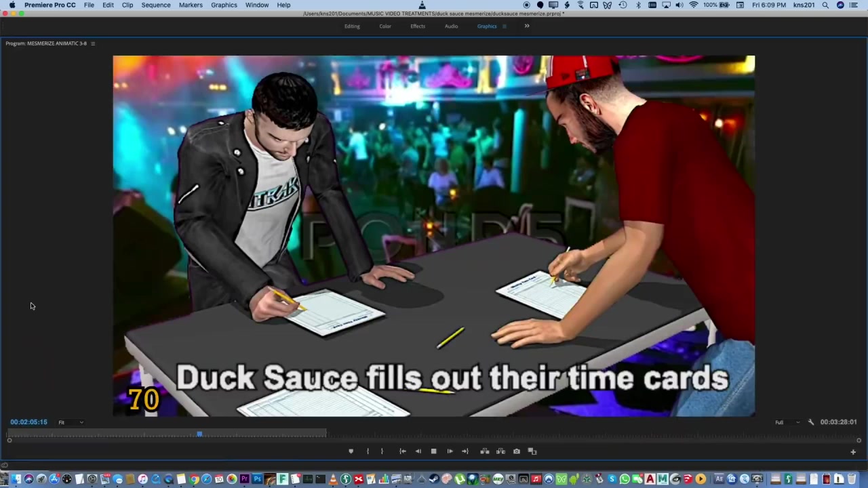The width and height of the screenshot is (868, 488).
Task: Click the Wi-Fi status icon
Action: [x=693, y=5]
